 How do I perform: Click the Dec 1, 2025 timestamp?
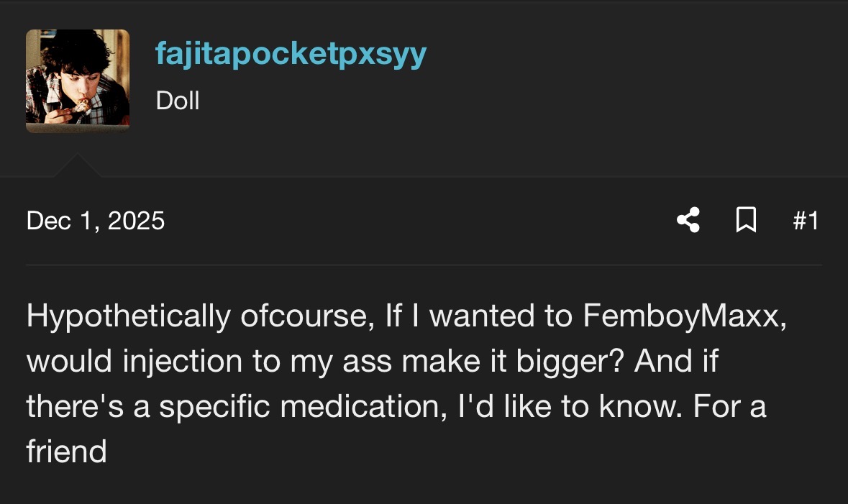tap(95, 221)
